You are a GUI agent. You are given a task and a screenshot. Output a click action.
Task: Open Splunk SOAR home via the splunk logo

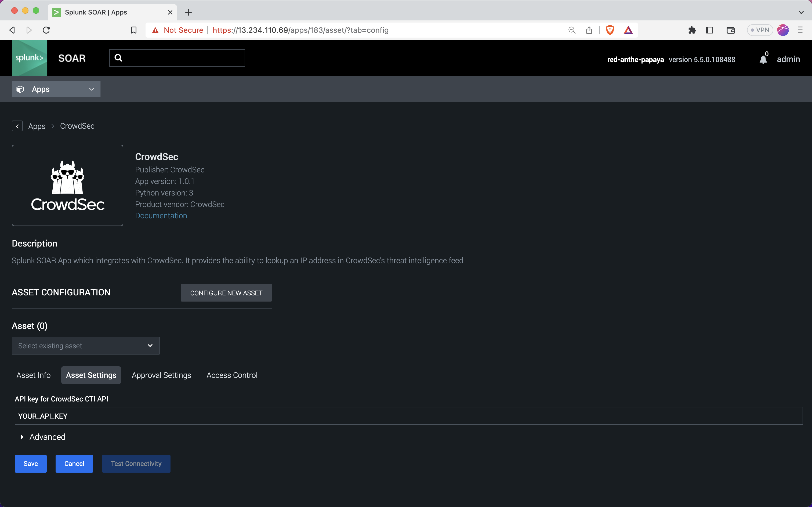(30, 58)
